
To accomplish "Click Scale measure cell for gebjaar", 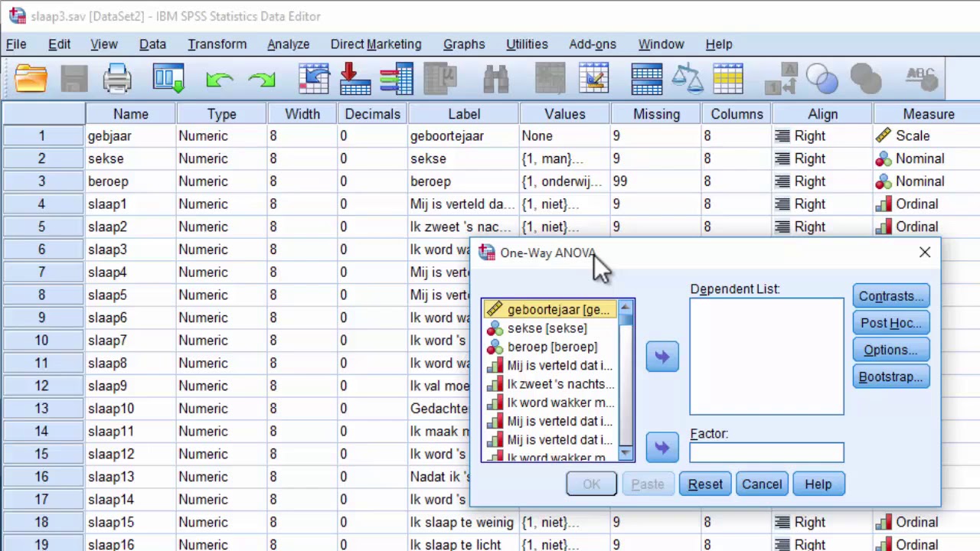I will 926,135.
